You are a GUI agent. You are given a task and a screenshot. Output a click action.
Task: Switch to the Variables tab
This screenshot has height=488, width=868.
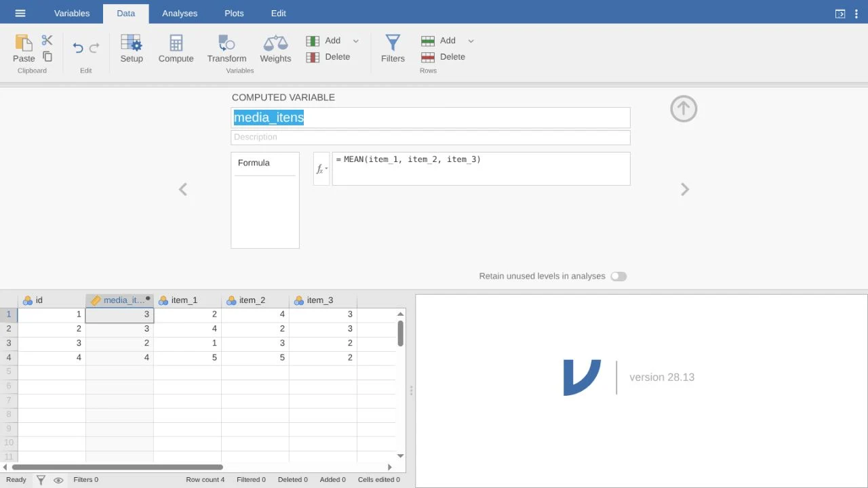pyautogui.click(x=71, y=14)
